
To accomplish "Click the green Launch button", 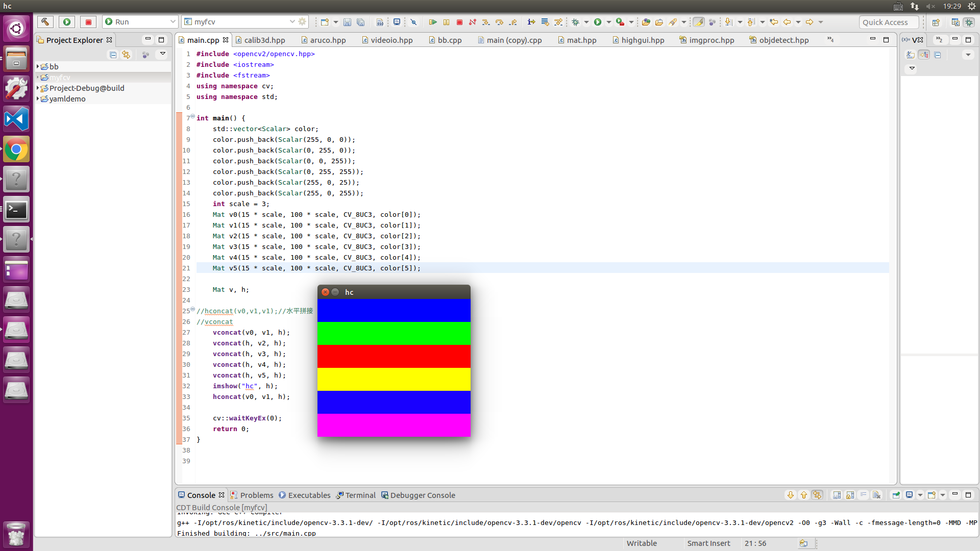I will click(66, 22).
